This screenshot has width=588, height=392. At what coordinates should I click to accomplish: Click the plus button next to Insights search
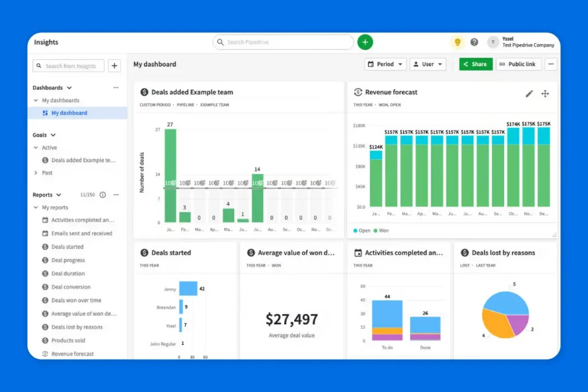[x=114, y=66]
